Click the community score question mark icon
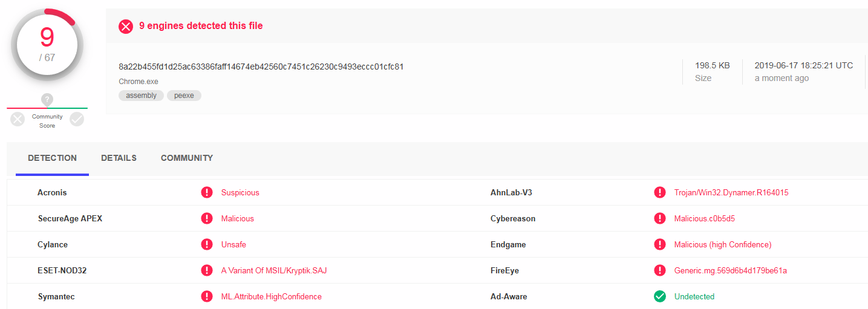The height and width of the screenshot is (309, 868). (47, 100)
